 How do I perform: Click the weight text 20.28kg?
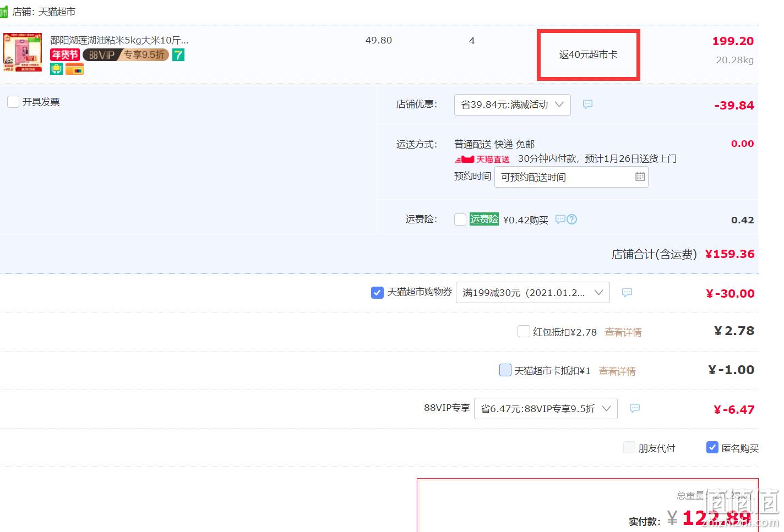coord(734,61)
